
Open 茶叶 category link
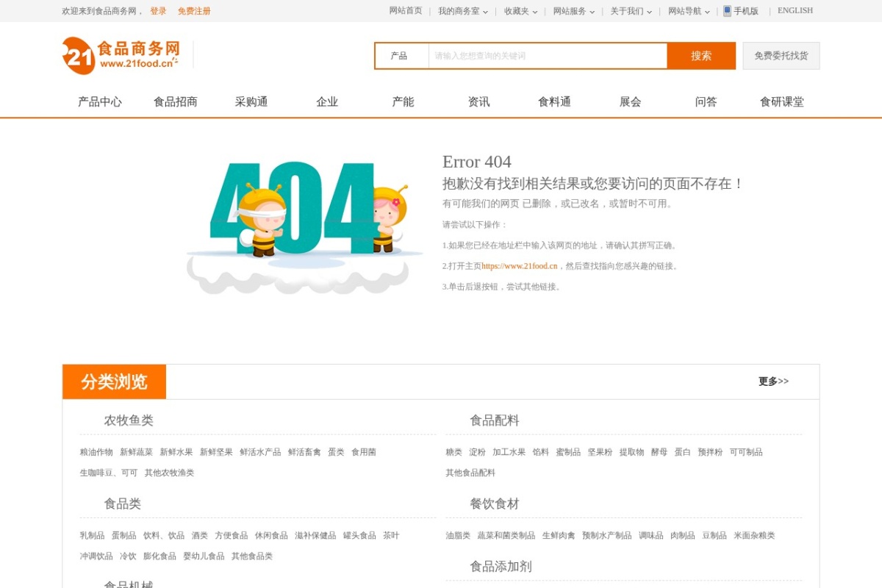point(391,535)
